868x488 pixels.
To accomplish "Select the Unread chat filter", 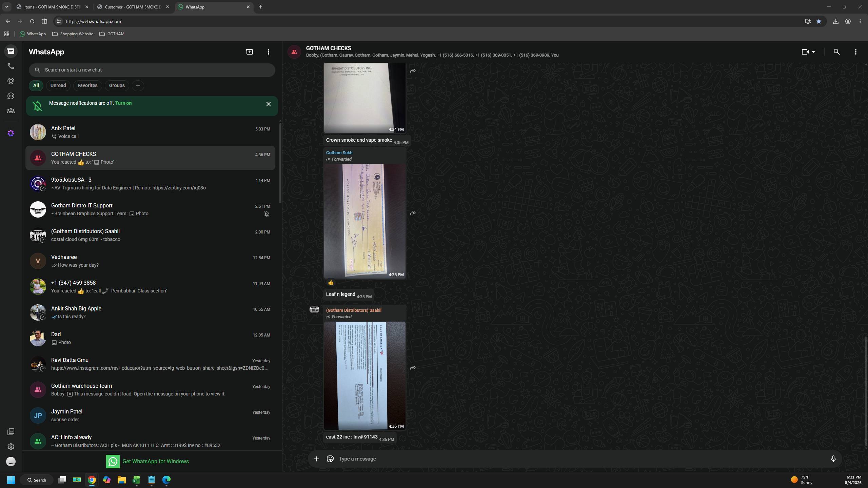I will [58, 85].
